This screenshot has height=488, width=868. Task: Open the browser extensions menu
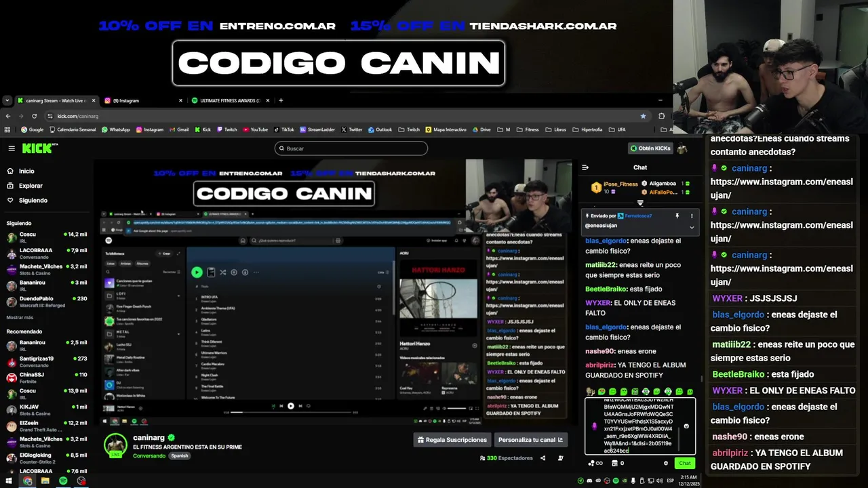(x=662, y=116)
